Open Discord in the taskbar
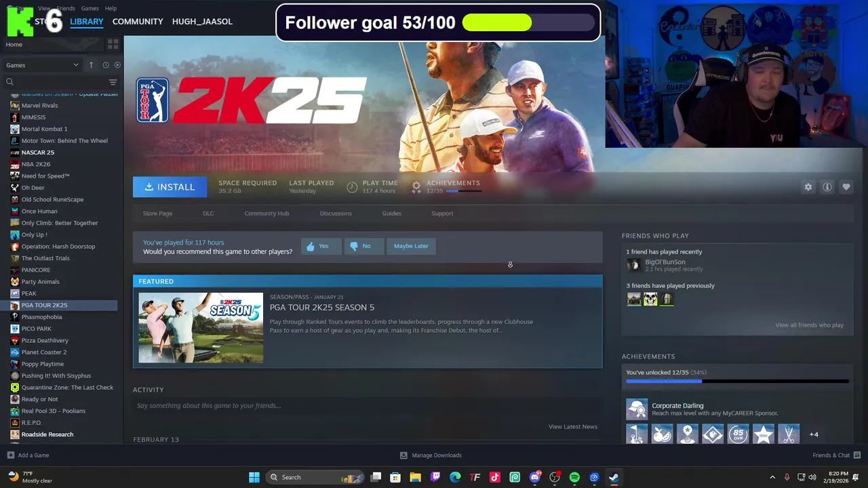 (535, 477)
